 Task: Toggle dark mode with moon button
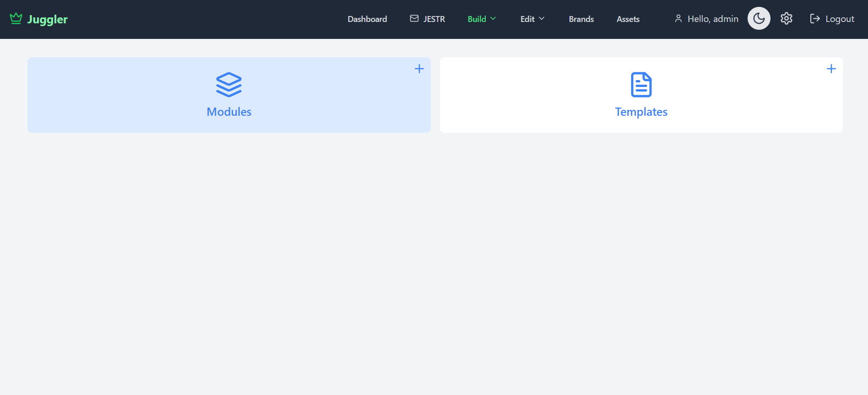point(759,18)
